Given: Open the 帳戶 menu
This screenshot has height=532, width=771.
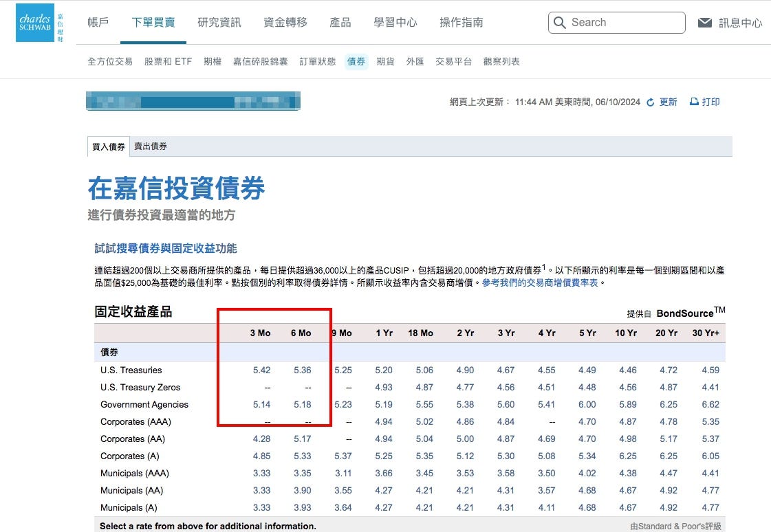Looking at the screenshot, I should pos(98,21).
